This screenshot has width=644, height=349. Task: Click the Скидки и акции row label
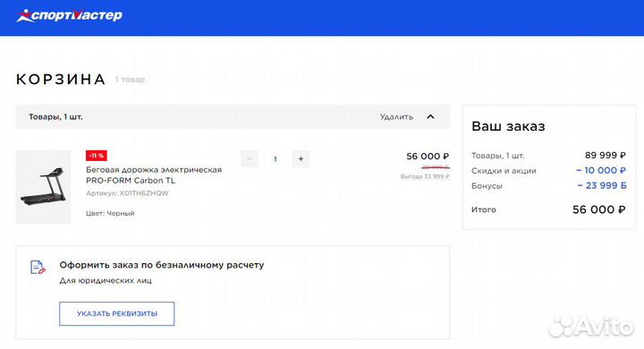504,171
